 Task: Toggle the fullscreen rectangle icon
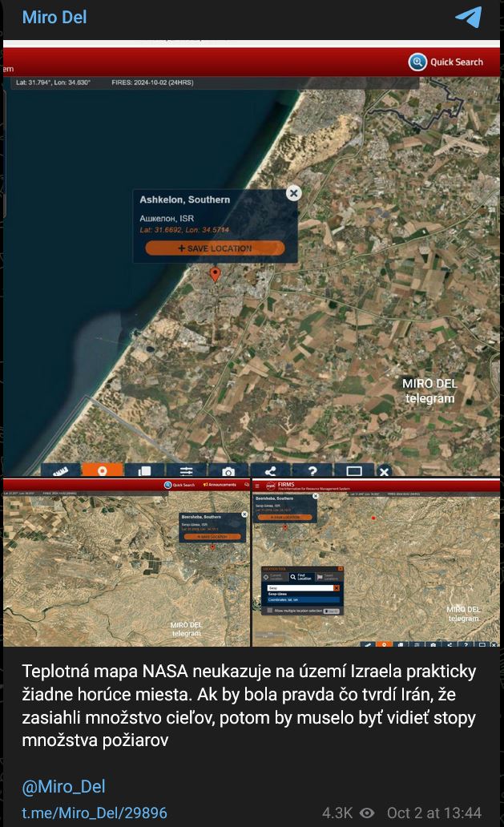click(354, 471)
